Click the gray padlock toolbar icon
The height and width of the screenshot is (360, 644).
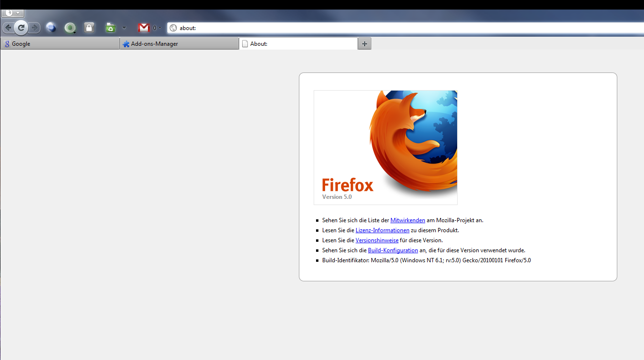89,28
